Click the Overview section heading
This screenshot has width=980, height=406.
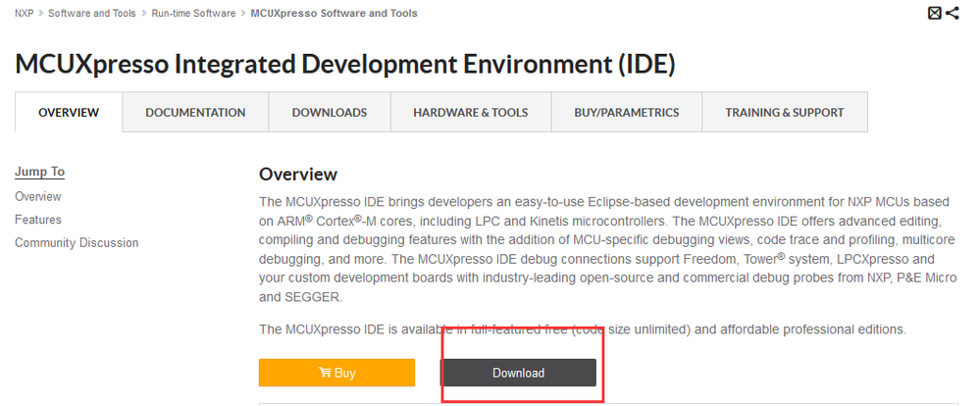pos(298,175)
